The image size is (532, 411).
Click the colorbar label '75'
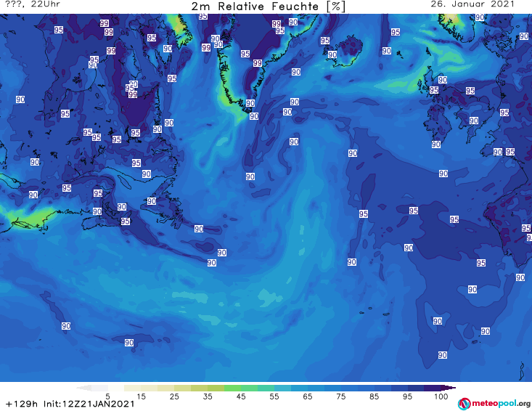click(x=341, y=396)
